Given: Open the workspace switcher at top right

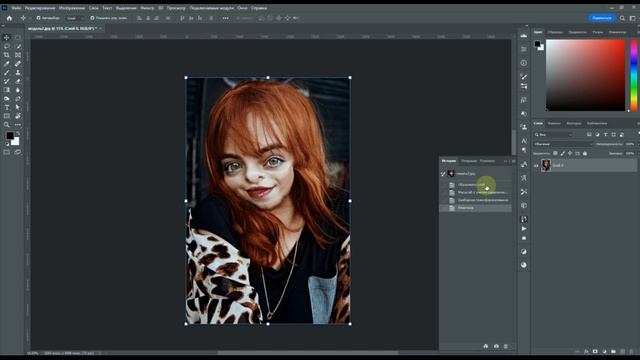Looking at the screenshot, I should 633,18.
